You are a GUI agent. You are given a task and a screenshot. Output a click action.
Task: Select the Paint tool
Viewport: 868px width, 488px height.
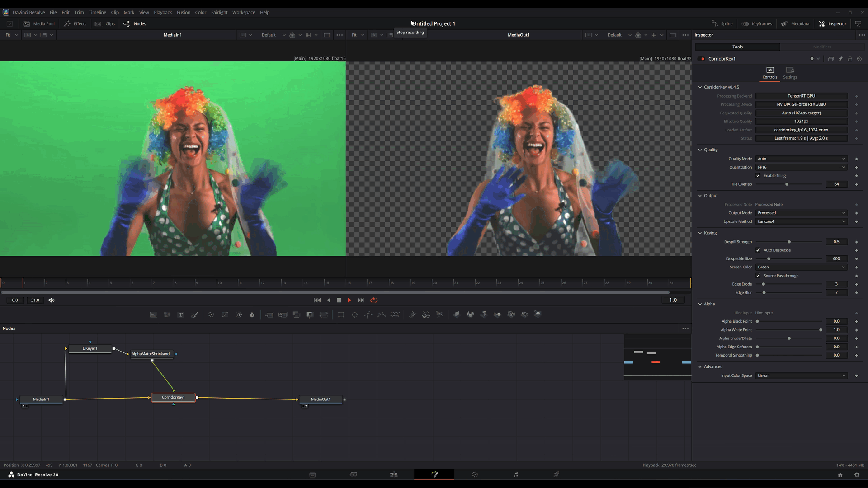(195, 314)
